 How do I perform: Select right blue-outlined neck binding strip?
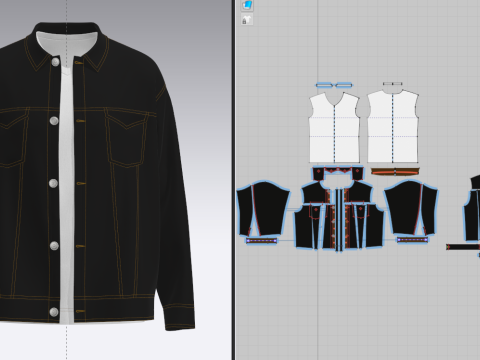click(x=344, y=85)
